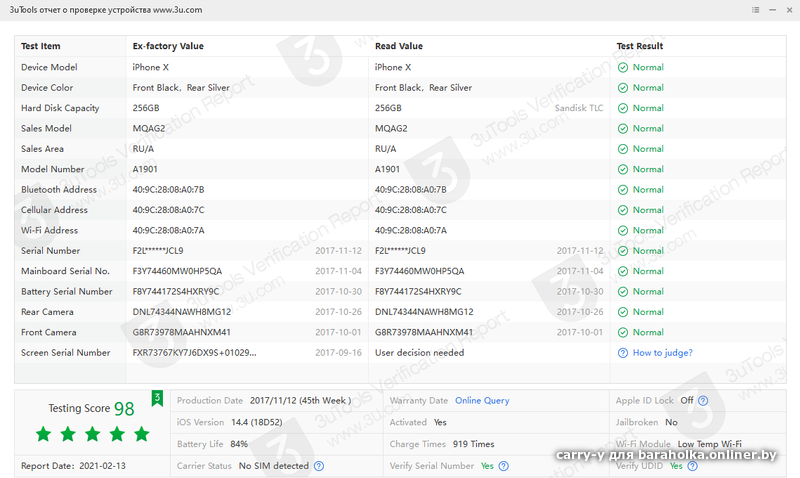Click the Activated Yes value
Screen dimensions: 800x478
click(x=440, y=422)
